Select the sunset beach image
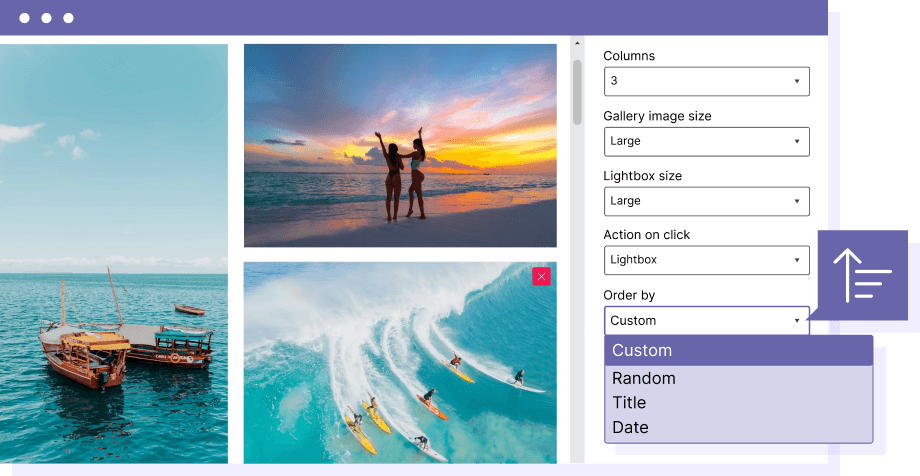Image resolution: width=920 pixels, height=476 pixels. [400, 145]
